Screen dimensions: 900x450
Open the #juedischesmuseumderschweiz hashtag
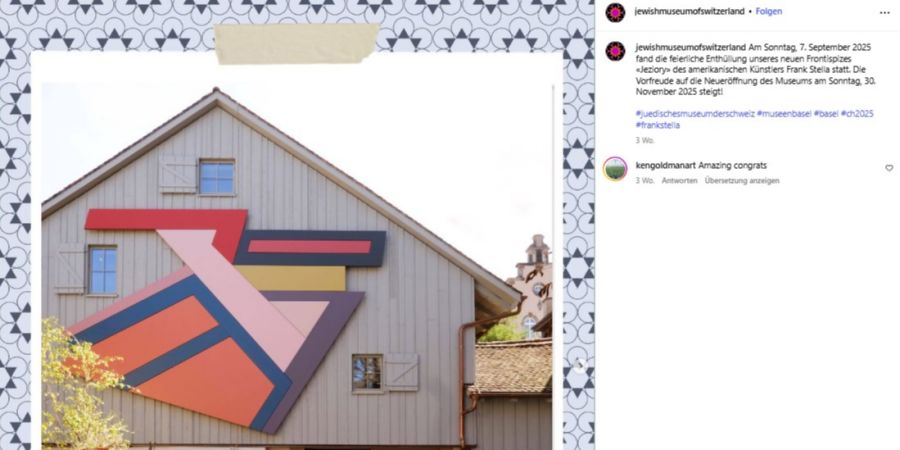coord(695,114)
